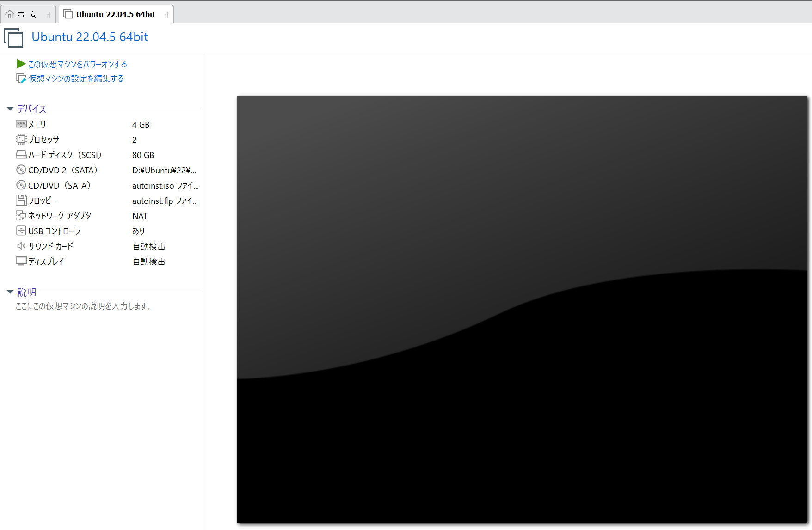Click the floppy (フロッピー) disk icon

tap(21, 201)
